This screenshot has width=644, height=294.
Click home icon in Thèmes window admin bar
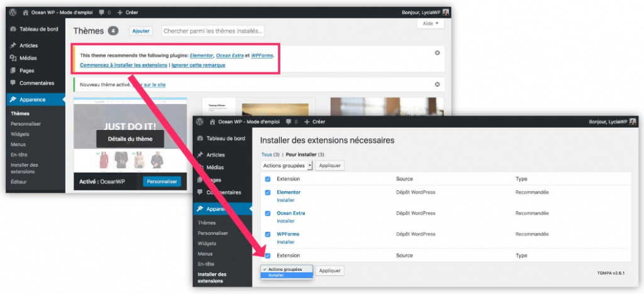click(26, 13)
